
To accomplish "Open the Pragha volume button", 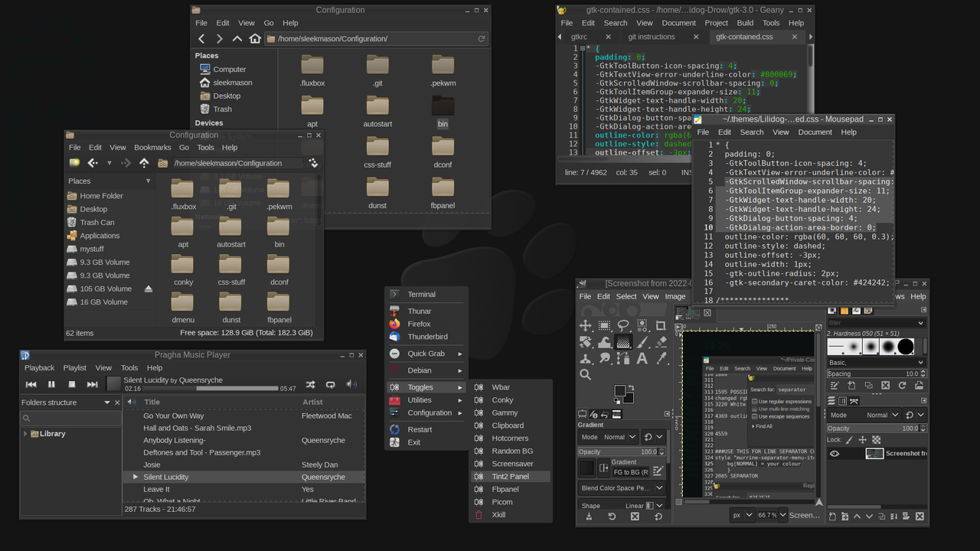I will [351, 384].
